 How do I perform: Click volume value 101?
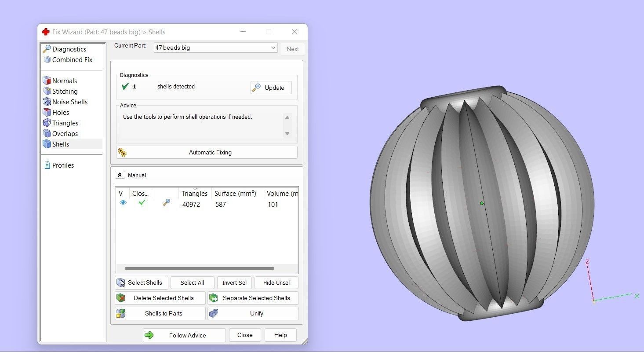(273, 204)
